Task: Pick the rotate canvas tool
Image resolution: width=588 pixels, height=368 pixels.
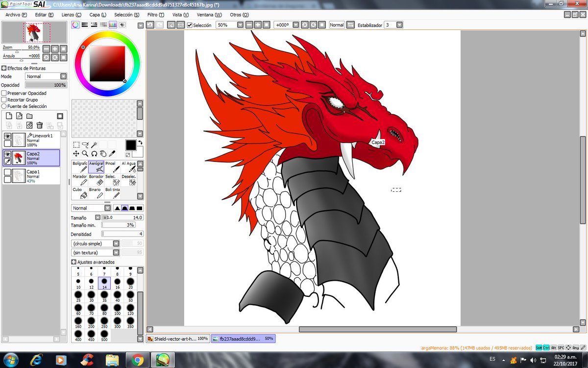Action: (94, 154)
